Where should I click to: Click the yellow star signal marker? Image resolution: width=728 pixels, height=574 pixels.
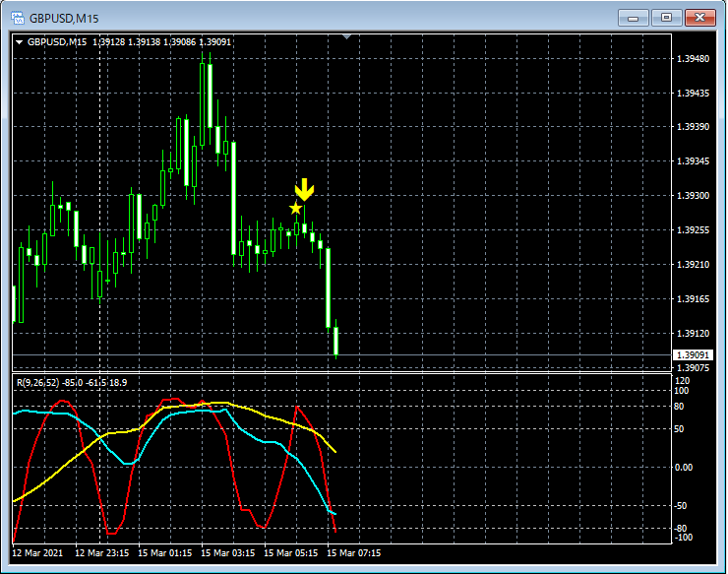point(295,208)
